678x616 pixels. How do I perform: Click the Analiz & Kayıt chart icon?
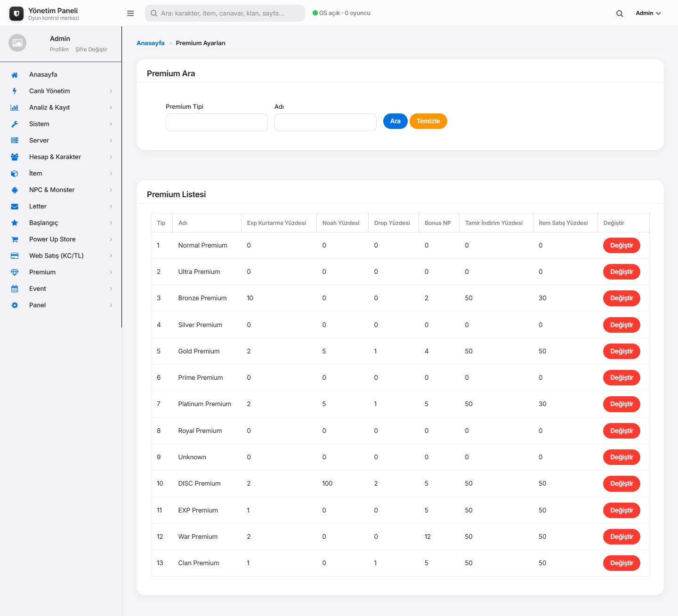[x=15, y=108]
